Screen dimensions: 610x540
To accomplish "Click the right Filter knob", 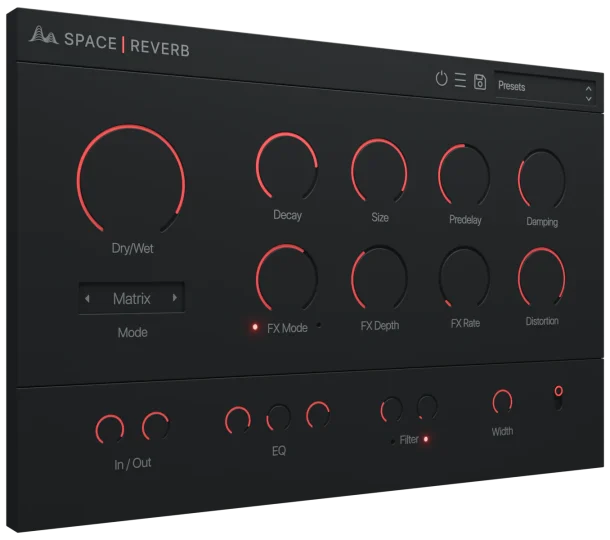I will [427, 407].
